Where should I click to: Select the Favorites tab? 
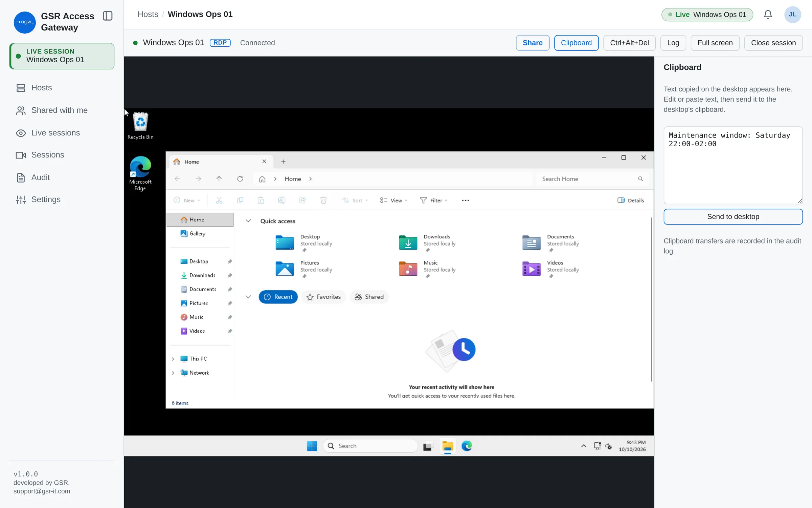click(323, 297)
